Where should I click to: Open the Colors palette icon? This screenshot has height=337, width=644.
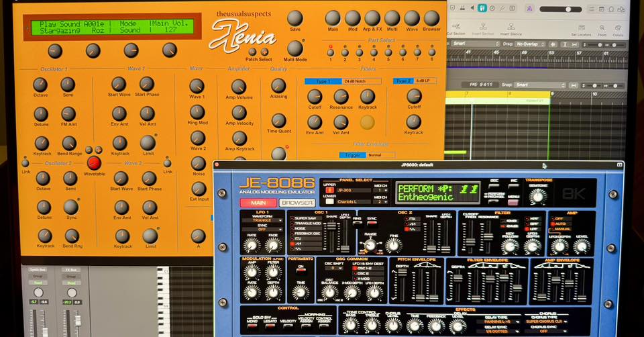[618, 28]
